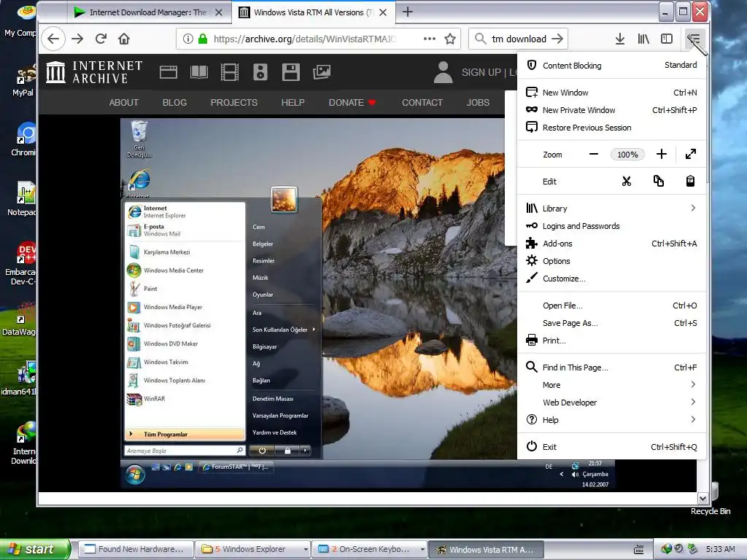
Task: Reload the current page
Action: point(101,39)
